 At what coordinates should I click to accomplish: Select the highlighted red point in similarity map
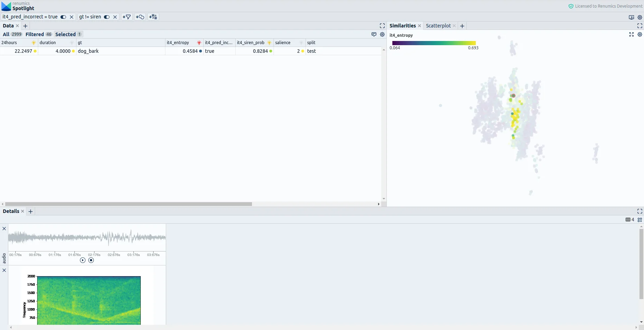click(x=513, y=96)
